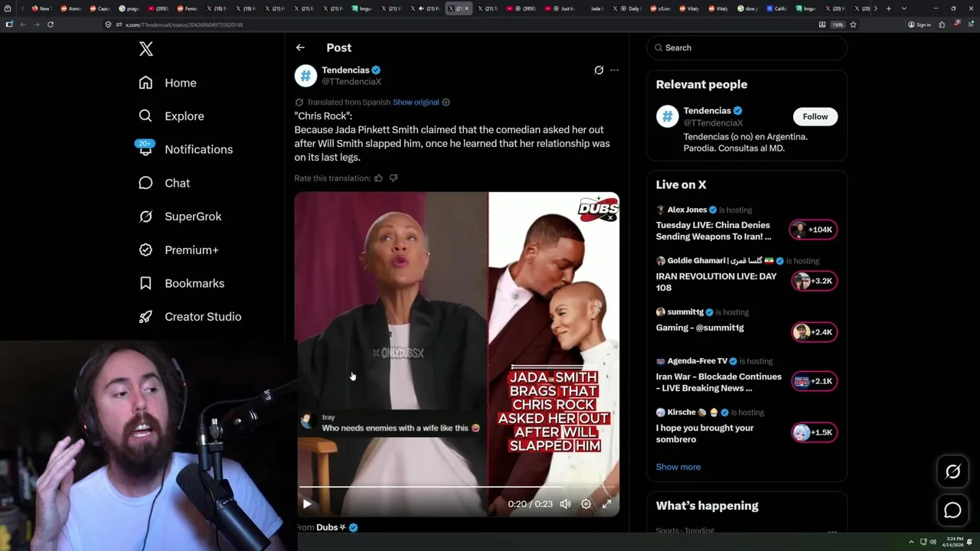Image resolution: width=980 pixels, height=551 pixels.
Task: Follow the Tendencias account
Action: (x=815, y=116)
